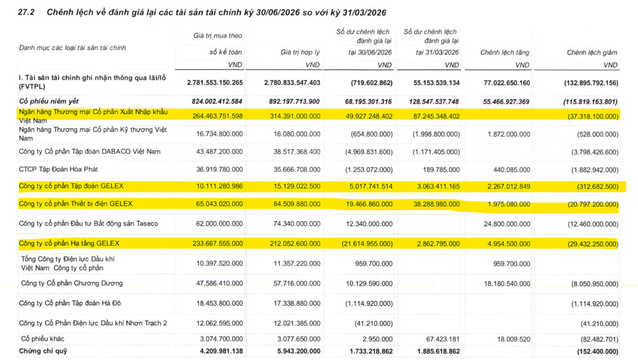The height and width of the screenshot is (364, 638).
Task: Click the section heading 27.2 Chênh lệch về đánh giá lại
Action: (x=202, y=13)
